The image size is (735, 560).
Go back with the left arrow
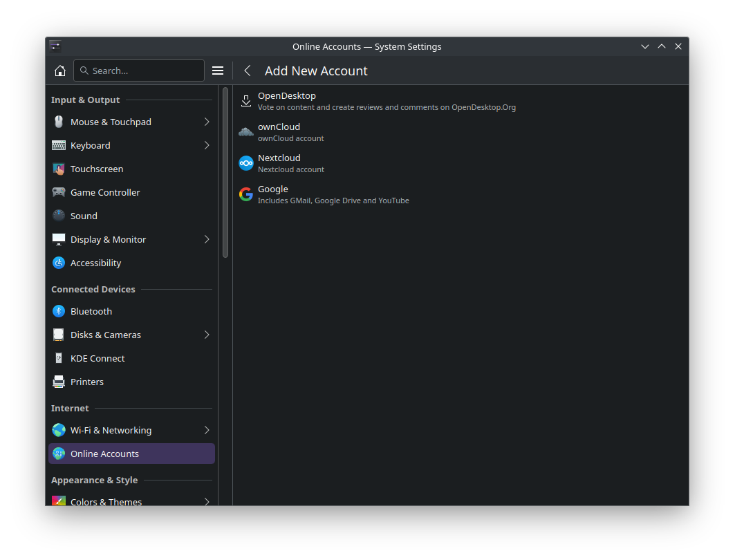248,71
